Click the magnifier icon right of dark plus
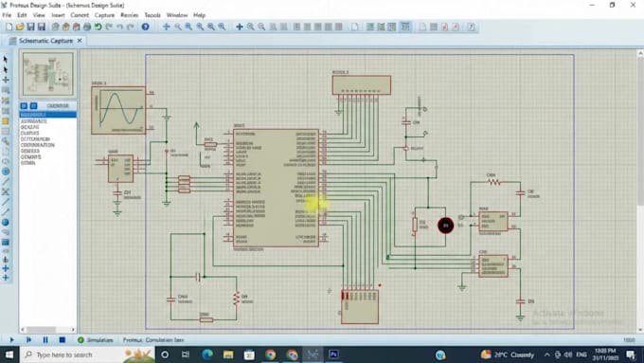 [251, 27]
